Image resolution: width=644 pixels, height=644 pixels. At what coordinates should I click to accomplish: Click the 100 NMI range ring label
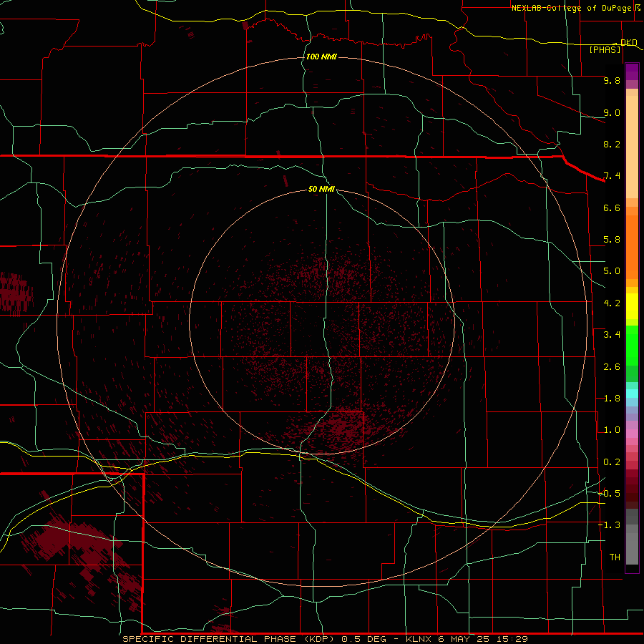(x=321, y=57)
